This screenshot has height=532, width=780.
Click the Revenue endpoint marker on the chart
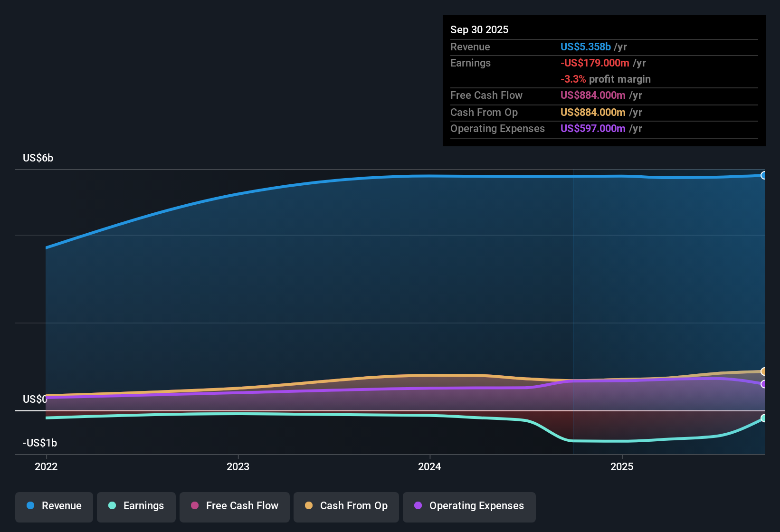point(763,175)
